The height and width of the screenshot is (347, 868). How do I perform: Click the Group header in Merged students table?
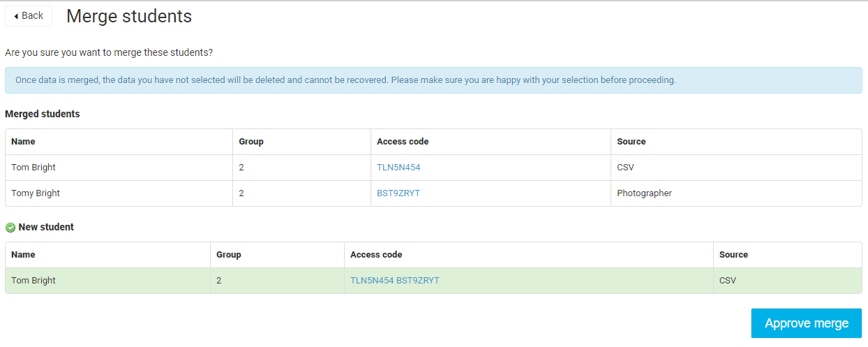[x=251, y=142]
